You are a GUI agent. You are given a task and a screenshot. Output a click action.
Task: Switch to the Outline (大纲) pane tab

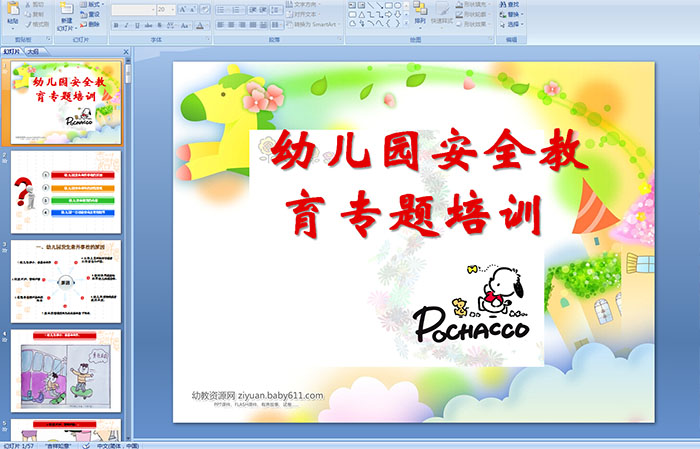tap(33, 51)
